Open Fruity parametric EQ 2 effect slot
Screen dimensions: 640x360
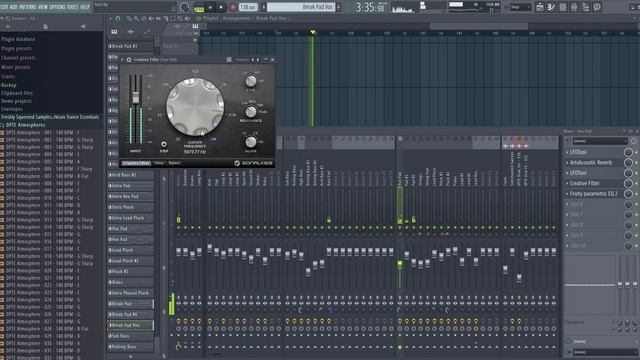(594, 194)
